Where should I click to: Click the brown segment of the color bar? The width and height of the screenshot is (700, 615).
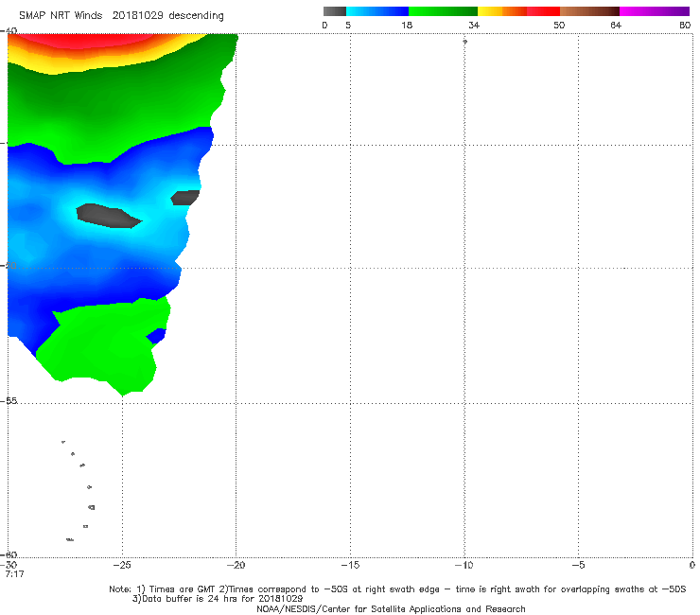tap(589, 11)
